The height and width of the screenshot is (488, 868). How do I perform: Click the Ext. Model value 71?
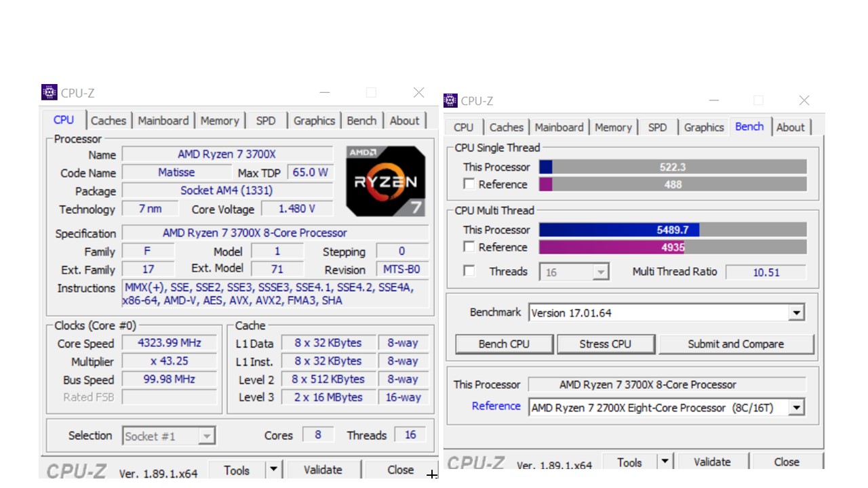click(x=277, y=269)
